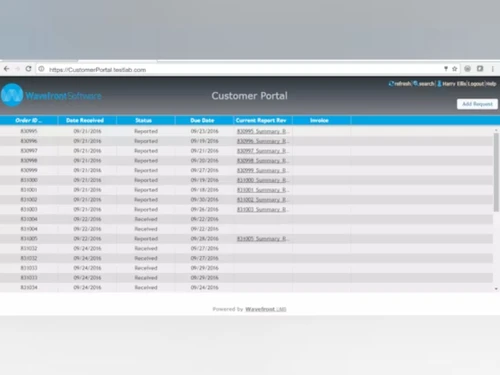
Task: Open the 830999 Summary report link
Action: click(263, 170)
